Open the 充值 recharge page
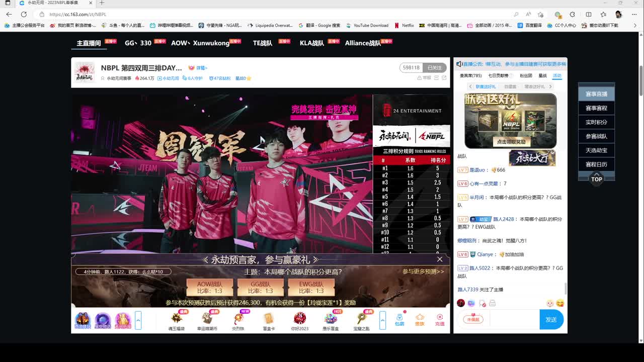644x362 pixels. point(439,318)
